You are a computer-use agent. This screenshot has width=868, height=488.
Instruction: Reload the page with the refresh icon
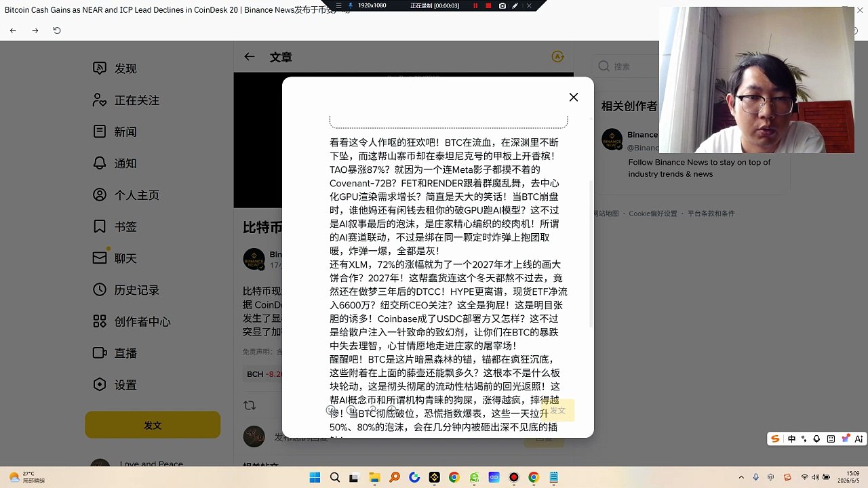57,30
